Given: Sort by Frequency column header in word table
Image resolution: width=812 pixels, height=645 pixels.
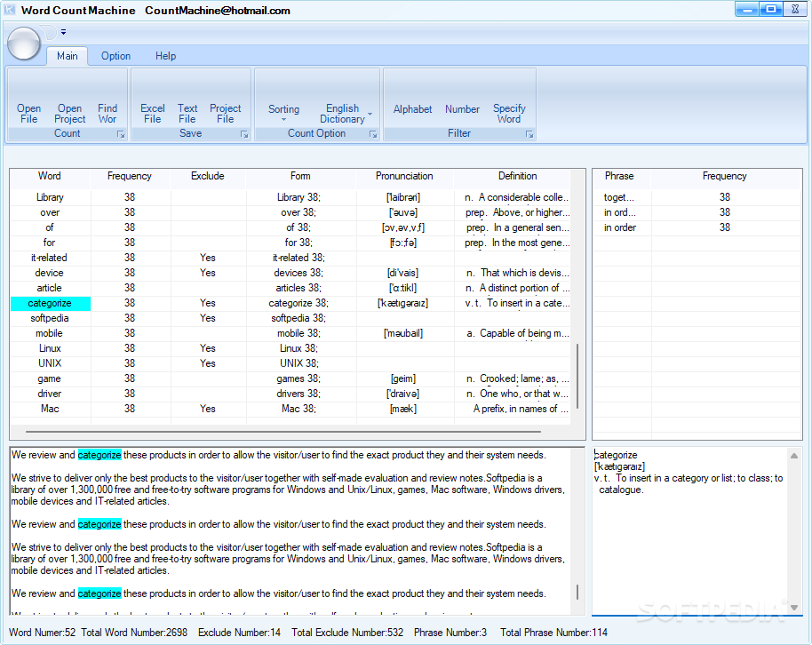Looking at the screenshot, I should (x=130, y=176).
